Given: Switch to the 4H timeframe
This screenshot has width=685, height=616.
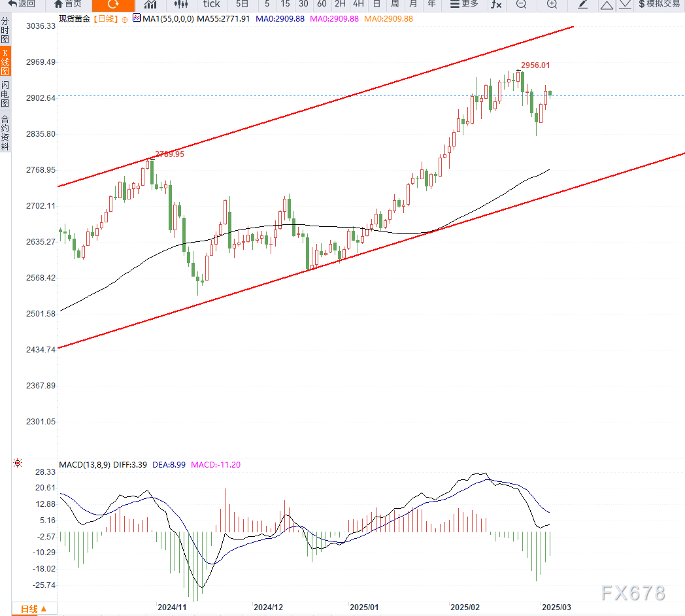Looking at the screenshot, I should (358, 4).
